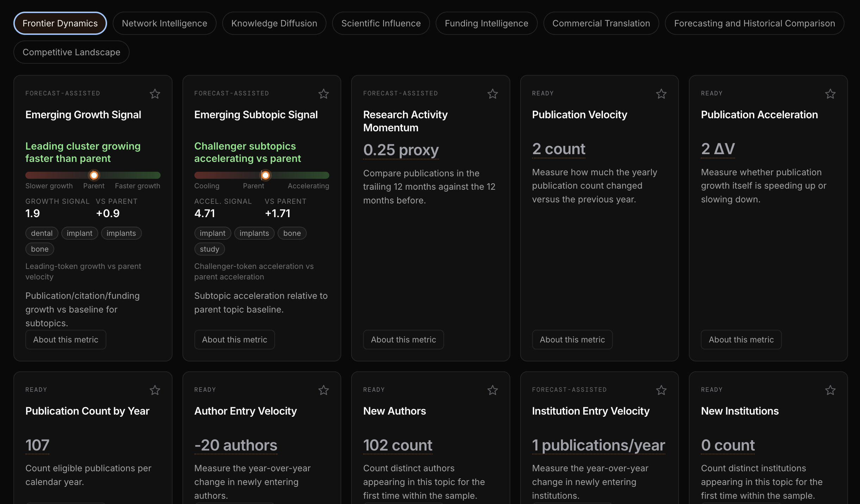Screen dimensions: 860x504
Task: Open the Knowledge Diffusion tab
Action: pos(274,23)
